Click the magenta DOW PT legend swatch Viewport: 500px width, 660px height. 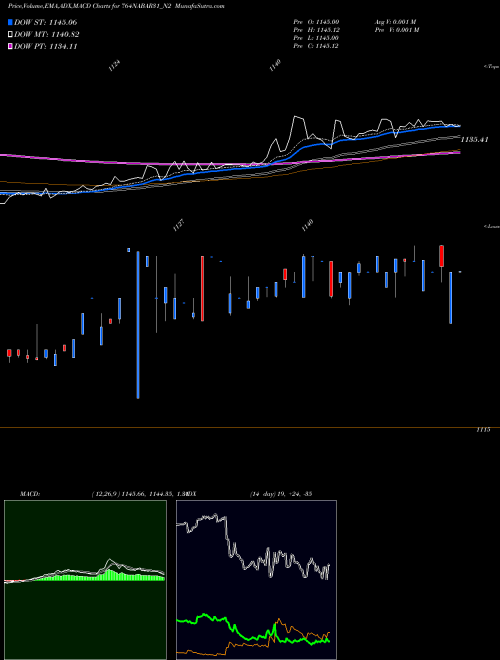[10, 46]
